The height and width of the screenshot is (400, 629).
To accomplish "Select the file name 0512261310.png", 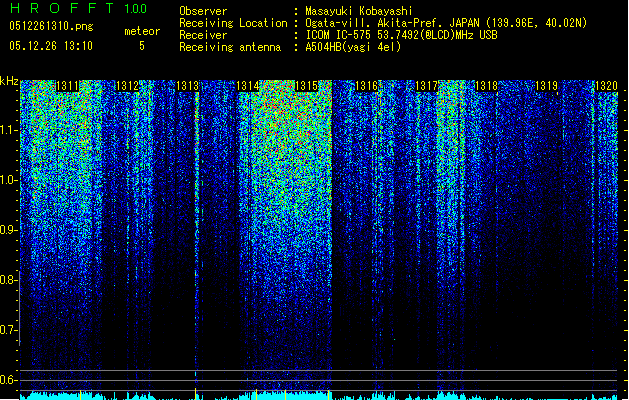I will [x=51, y=26].
